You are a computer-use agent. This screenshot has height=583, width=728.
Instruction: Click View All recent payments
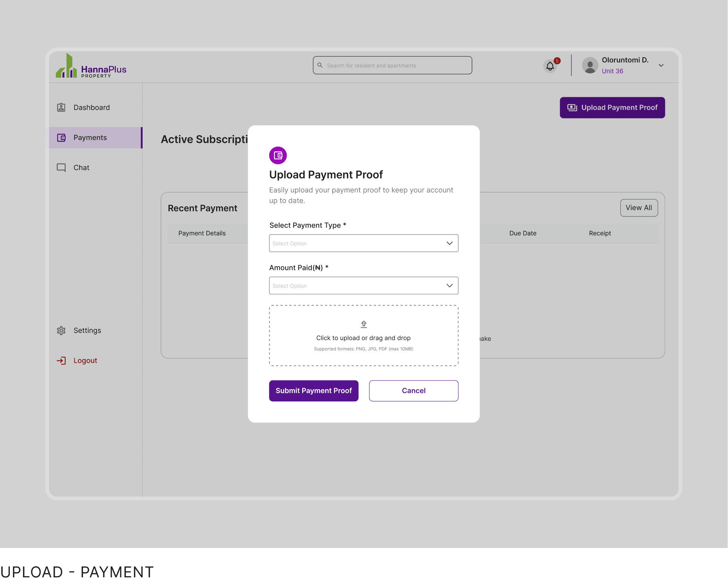(639, 208)
